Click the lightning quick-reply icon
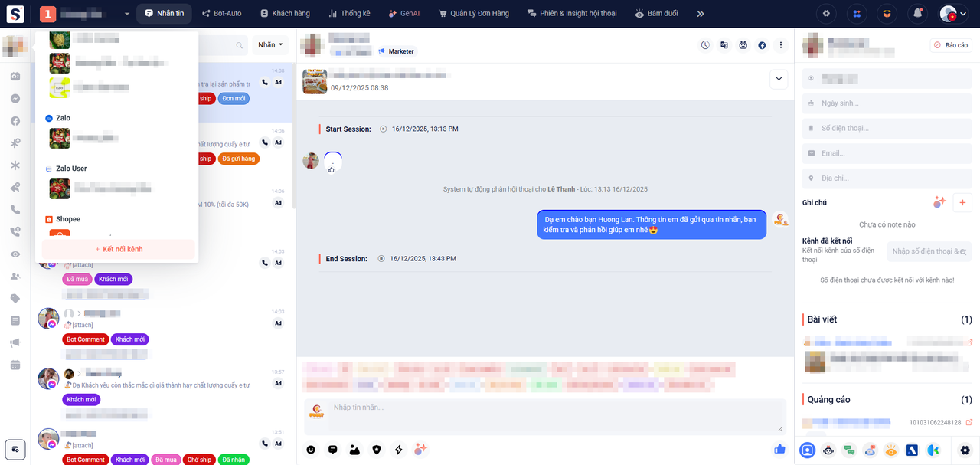The width and height of the screenshot is (980, 465). [398, 450]
